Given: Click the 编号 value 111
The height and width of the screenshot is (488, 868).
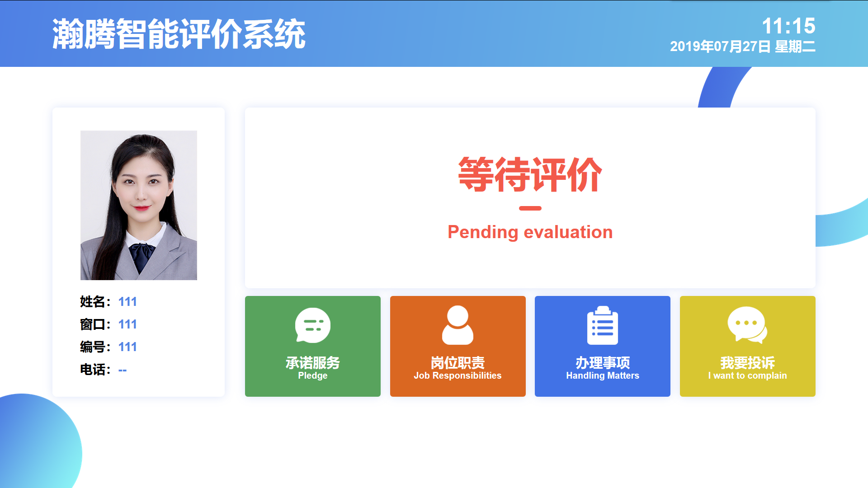Looking at the screenshot, I should [127, 347].
